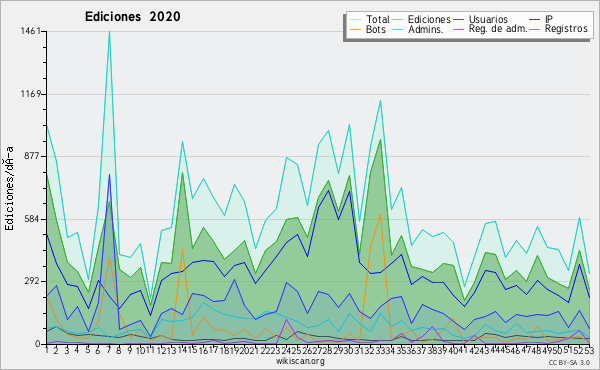Click the 'Ediciones' legend label
600x370 pixels.
(429, 19)
